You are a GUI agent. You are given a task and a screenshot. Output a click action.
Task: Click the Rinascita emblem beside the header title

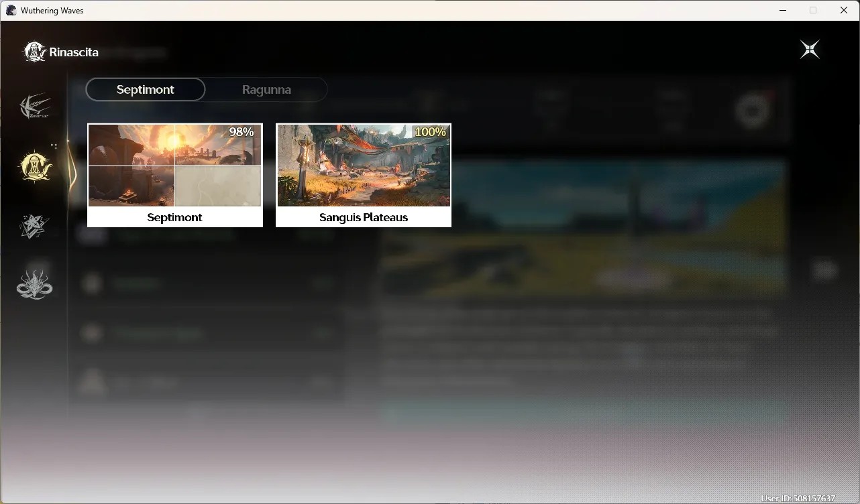pyautogui.click(x=35, y=52)
